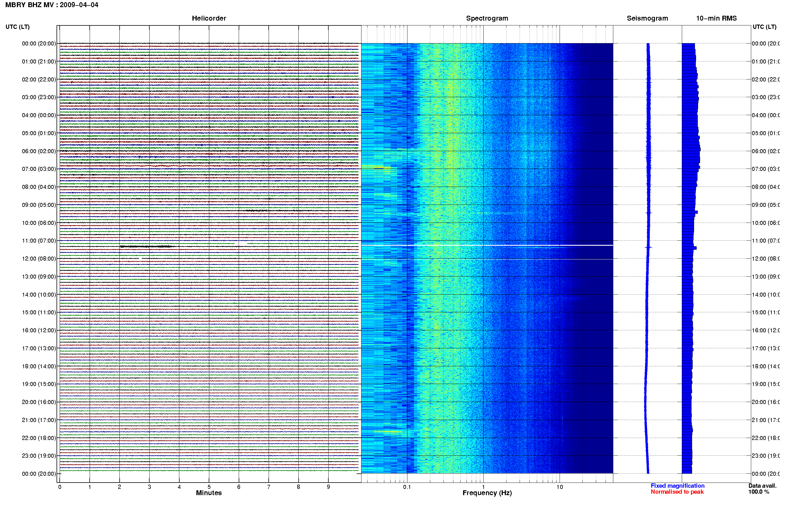Click the '0.1' frequency axis tick label
This screenshot has height=508, width=812.
tap(407, 487)
